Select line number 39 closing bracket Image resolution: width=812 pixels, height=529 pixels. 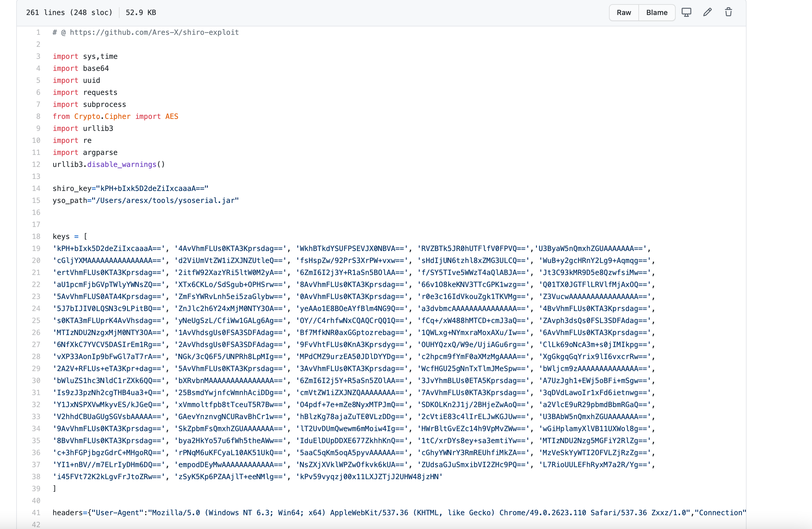pos(36,488)
